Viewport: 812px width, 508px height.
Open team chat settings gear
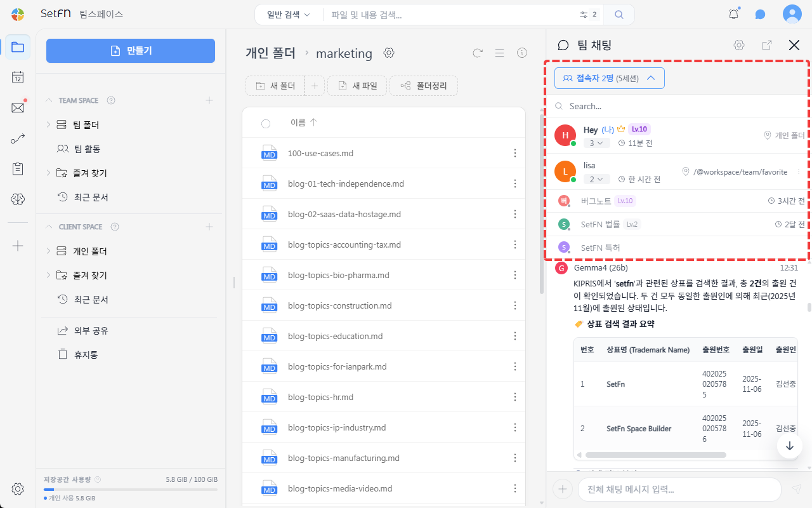tap(739, 45)
